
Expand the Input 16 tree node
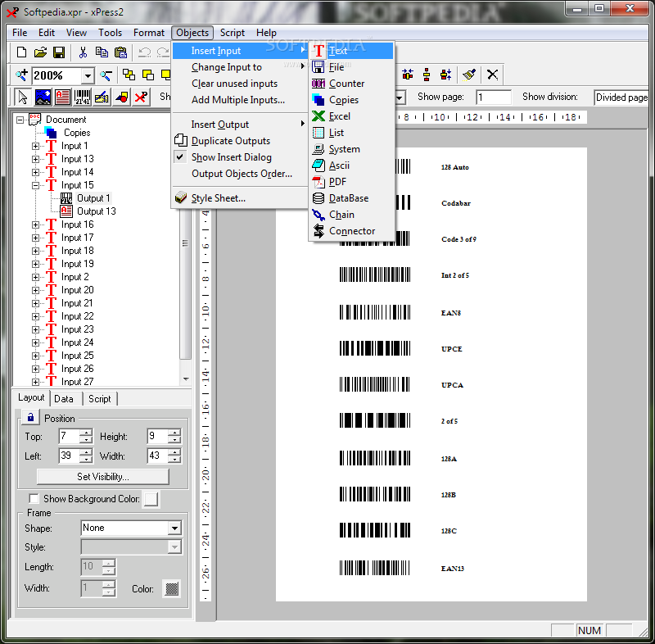click(35, 224)
